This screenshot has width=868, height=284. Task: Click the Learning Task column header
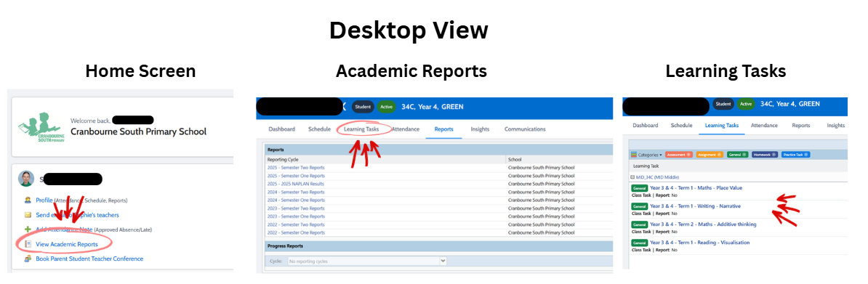pos(646,166)
